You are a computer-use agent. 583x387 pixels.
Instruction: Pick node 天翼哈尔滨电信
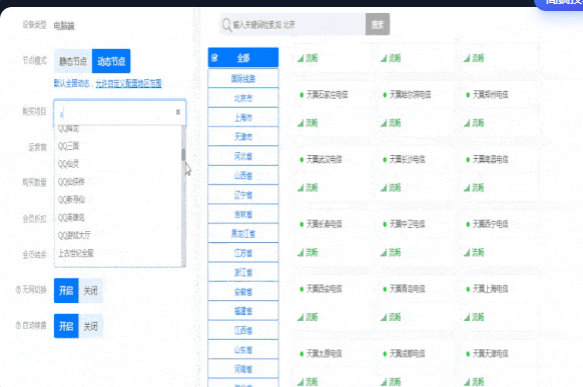pos(410,95)
